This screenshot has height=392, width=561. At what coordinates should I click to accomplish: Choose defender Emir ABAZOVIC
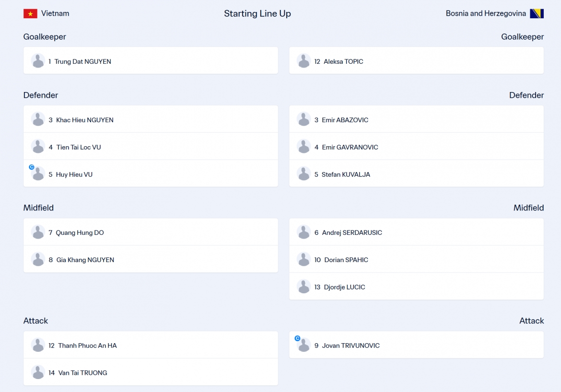[417, 119]
